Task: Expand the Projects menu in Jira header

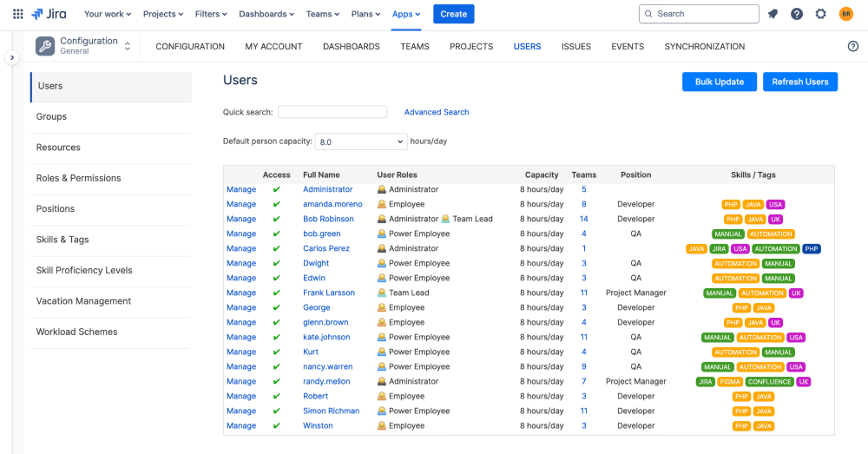Action: [163, 14]
